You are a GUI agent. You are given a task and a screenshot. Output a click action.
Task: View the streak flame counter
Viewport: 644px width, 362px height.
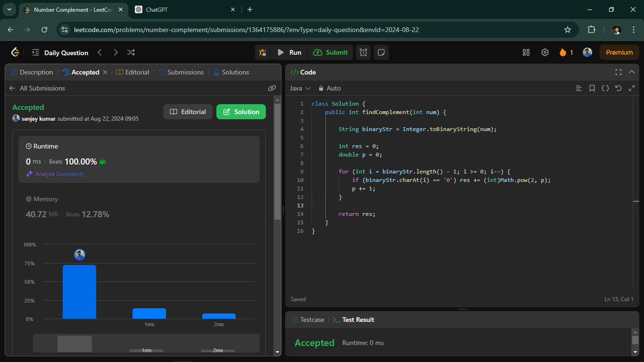click(566, 53)
